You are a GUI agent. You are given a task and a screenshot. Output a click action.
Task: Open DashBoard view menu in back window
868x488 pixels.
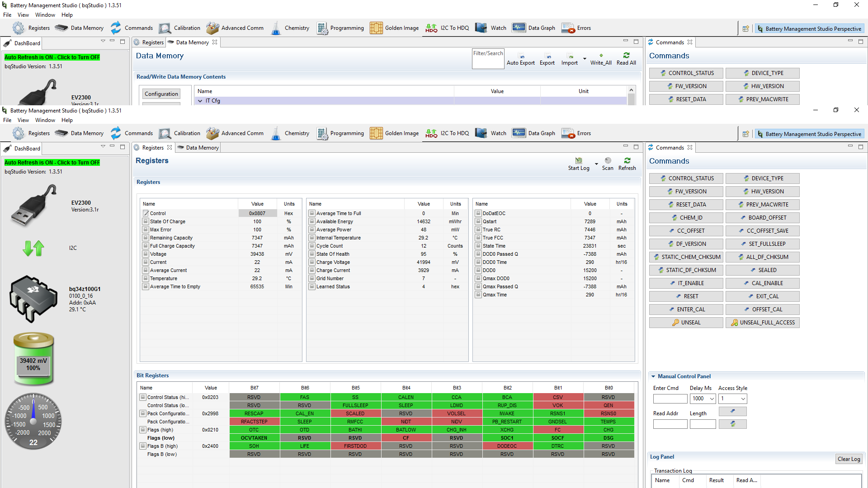click(x=103, y=41)
